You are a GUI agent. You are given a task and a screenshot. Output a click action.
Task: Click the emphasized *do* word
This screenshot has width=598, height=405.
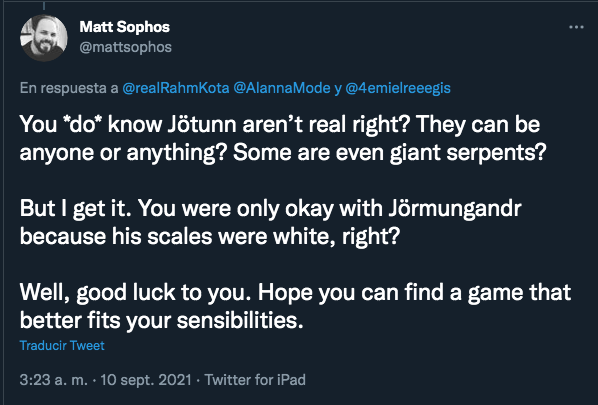tap(82, 125)
